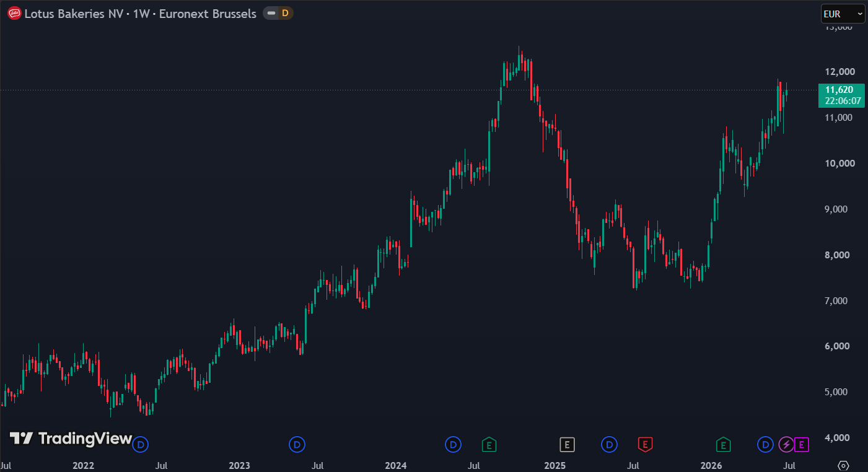Click the 2026 label on the time axis

click(711, 465)
